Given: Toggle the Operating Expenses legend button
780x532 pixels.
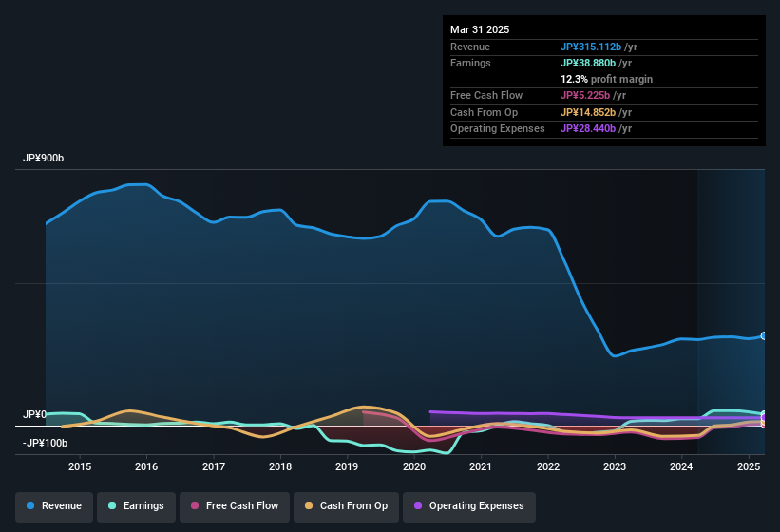Looking at the screenshot, I should [469, 506].
